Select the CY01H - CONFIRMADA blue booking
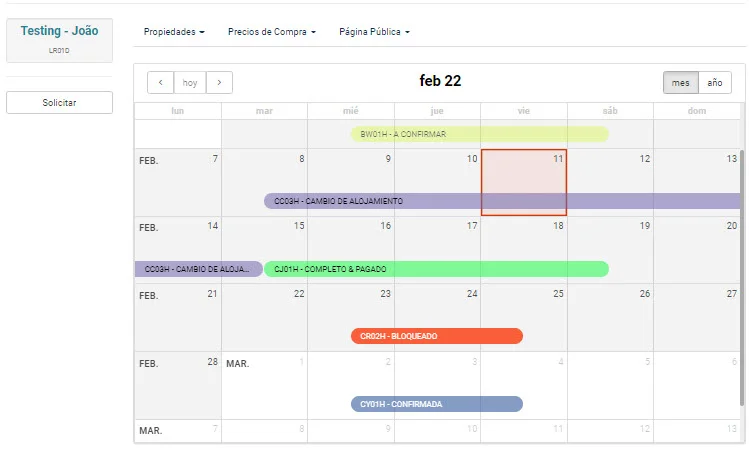The width and height of the screenshot is (749, 456). (437, 404)
